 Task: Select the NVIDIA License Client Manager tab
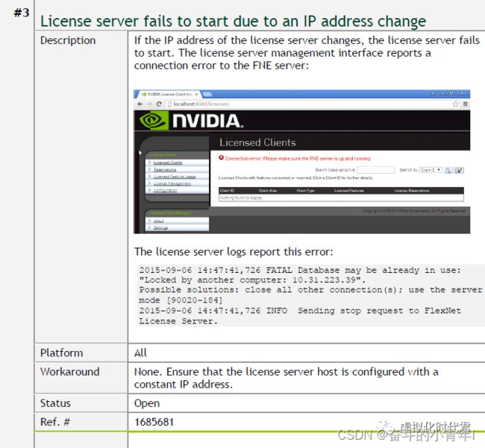169,94
